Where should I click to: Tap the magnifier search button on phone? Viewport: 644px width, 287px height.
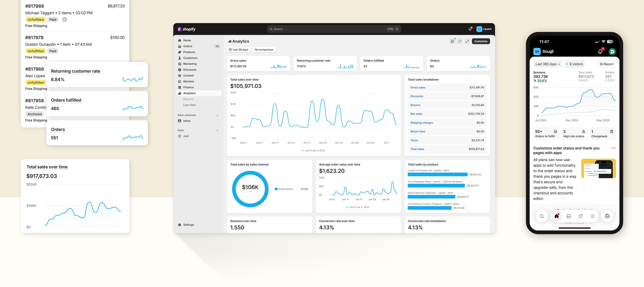tap(542, 216)
